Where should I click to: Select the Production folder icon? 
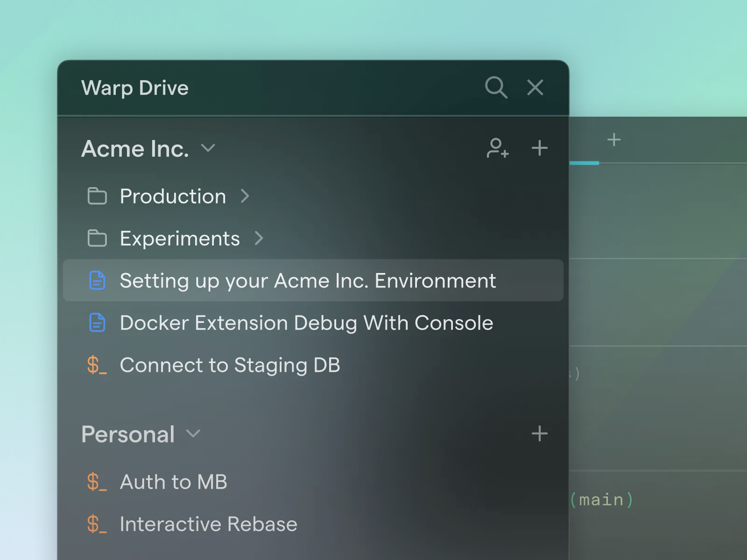pyautogui.click(x=97, y=196)
